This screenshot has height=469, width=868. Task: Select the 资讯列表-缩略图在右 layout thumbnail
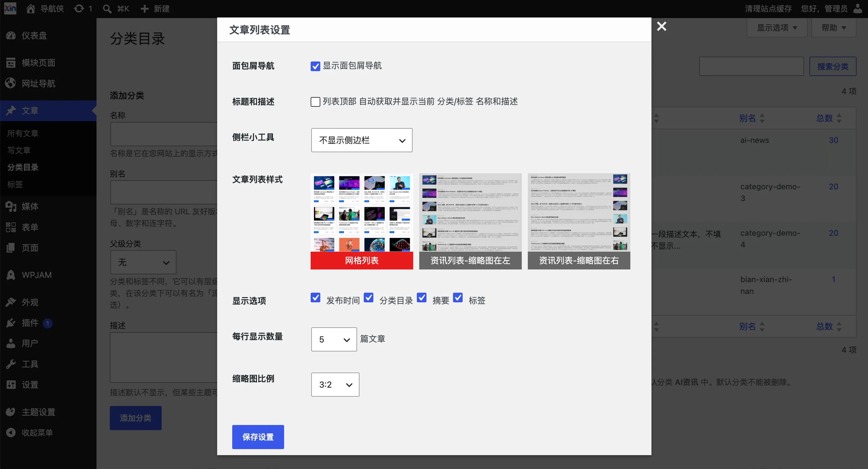coord(579,221)
